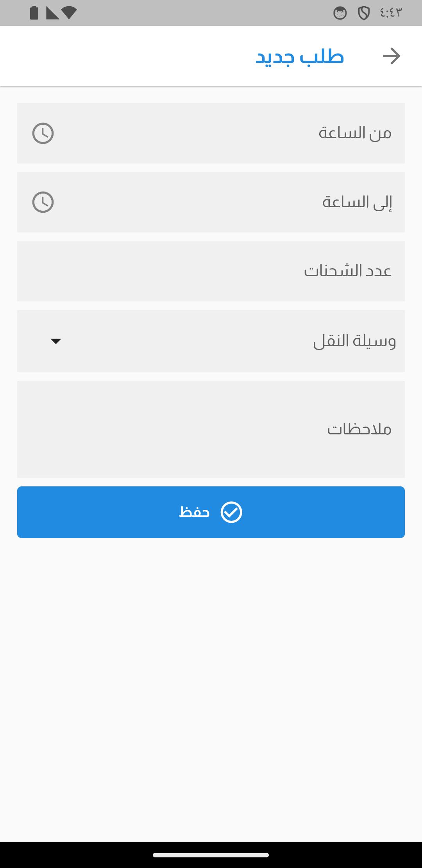Select the 'إلى الساعة' end time field

pyautogui.click(x=211, y=202)
